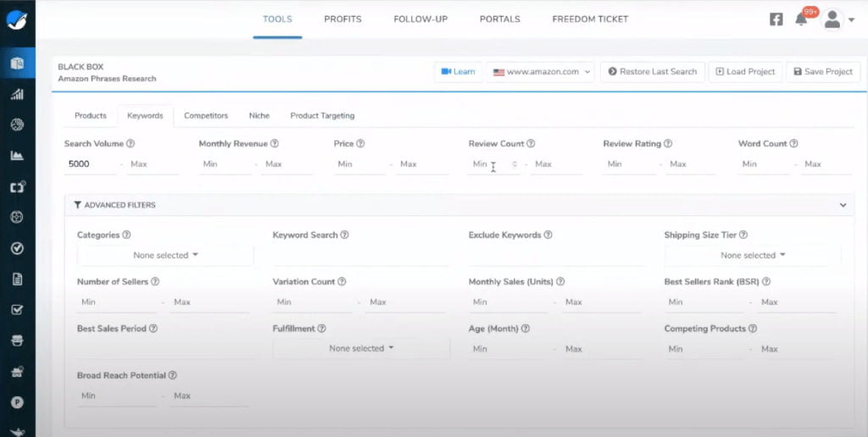Click the Save Project button
This screenshot has height=437, width=868.
click(823, 72)
